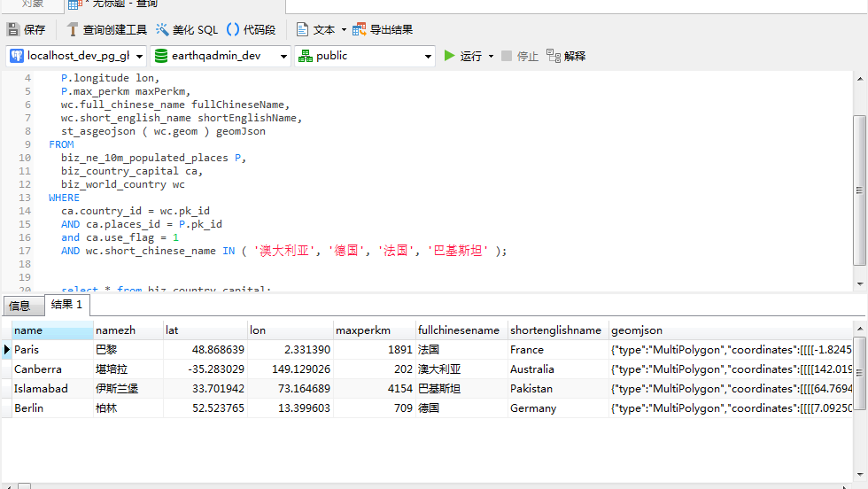Click the 澳大利亚 fullchinesename cell

tap(461, 369)
